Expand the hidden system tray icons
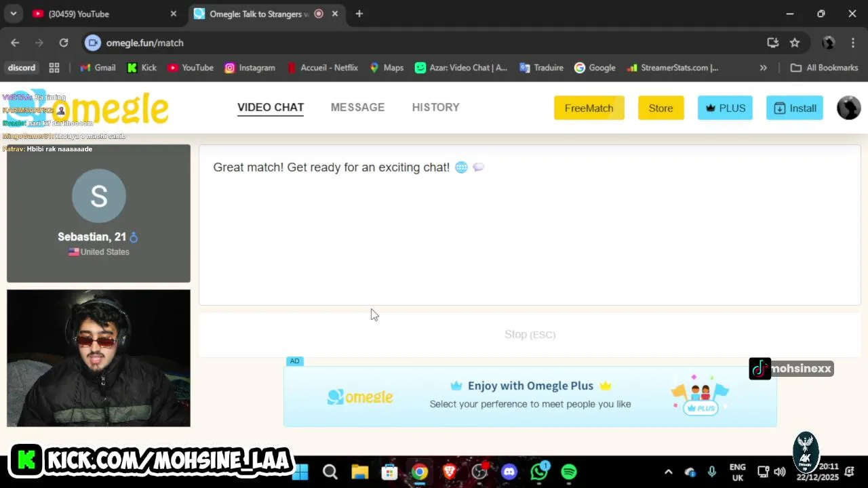Screen dimensions: 868x488 [x=668, y=472]
